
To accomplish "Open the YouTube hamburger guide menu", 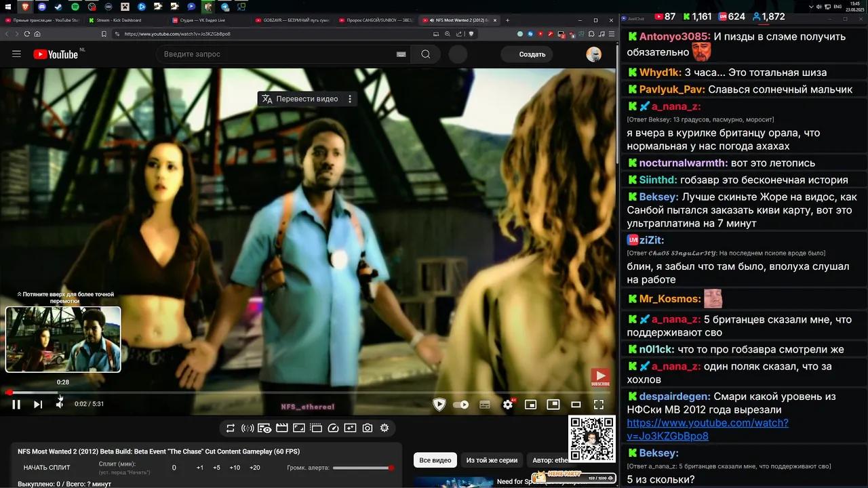I will tap(16, 54).
